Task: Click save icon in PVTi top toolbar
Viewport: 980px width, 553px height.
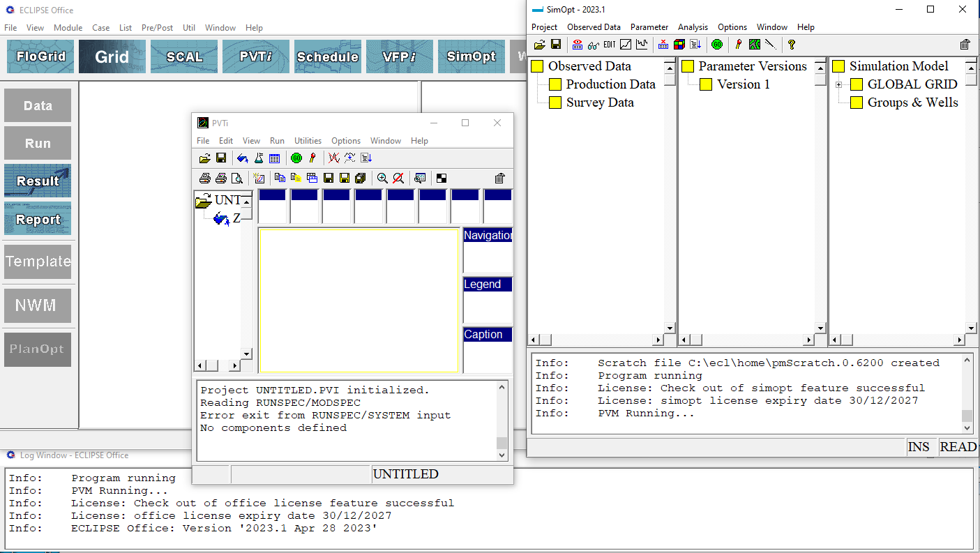Action: coord(221,158)
